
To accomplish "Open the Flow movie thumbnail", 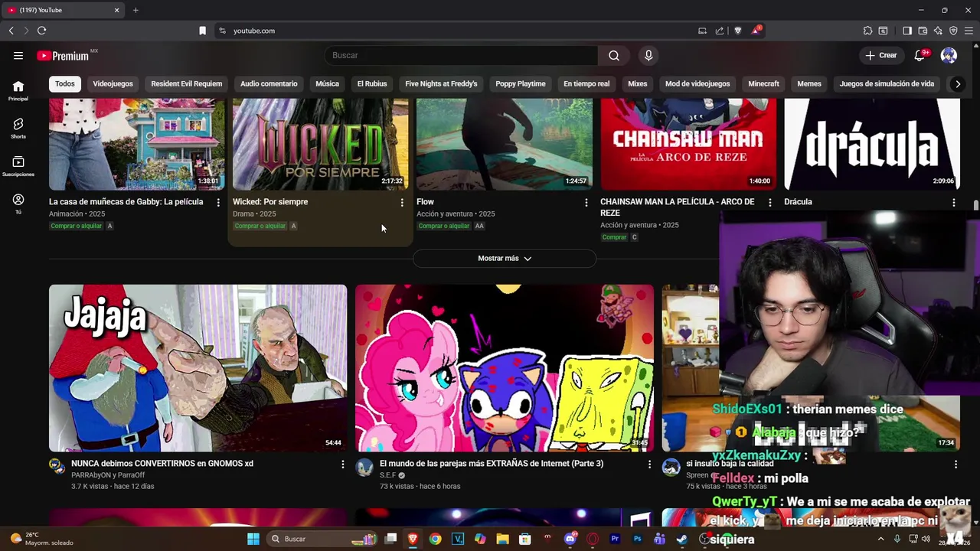I will pyautogui.click(x=505, y=144).
